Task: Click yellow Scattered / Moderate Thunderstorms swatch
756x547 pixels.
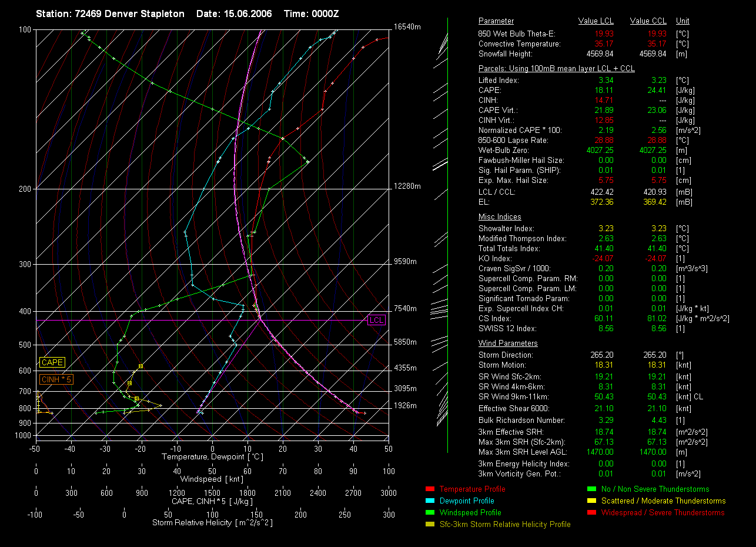Action: pos(591,501)
